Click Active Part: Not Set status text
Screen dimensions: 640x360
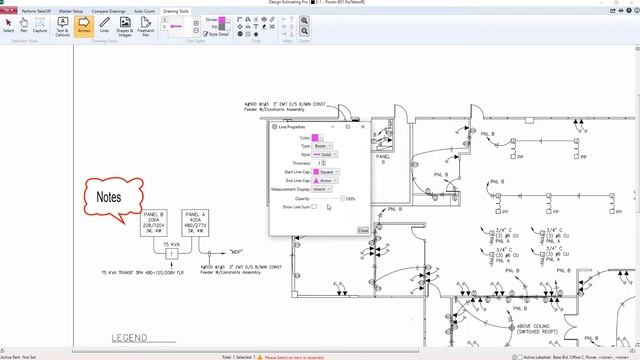(18, 357)
